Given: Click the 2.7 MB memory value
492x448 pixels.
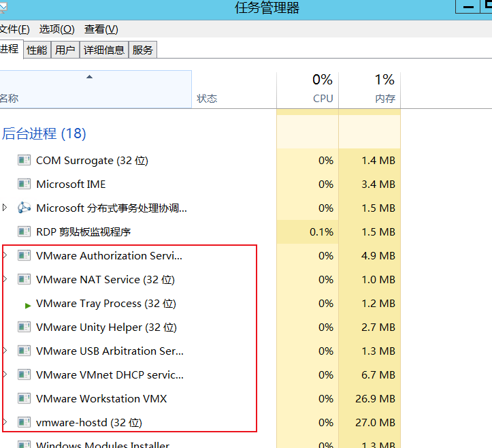Looking at the screenshot, I should coord(378,327).
